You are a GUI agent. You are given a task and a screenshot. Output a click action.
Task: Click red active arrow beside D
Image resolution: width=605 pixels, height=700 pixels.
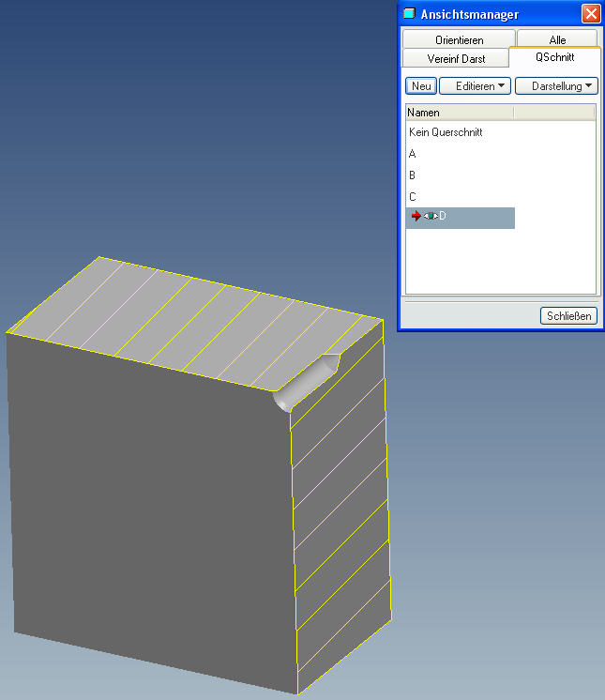tap(416, 216)
